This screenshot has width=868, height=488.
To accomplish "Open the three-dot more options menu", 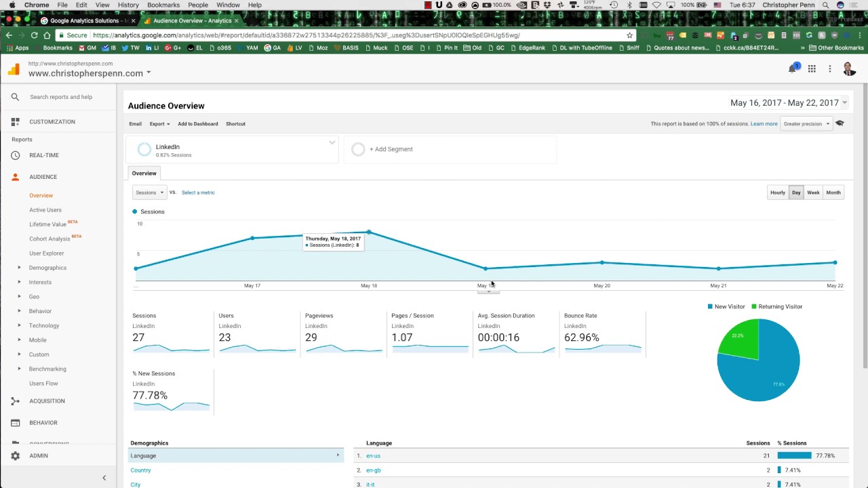I will coord(830,68).
